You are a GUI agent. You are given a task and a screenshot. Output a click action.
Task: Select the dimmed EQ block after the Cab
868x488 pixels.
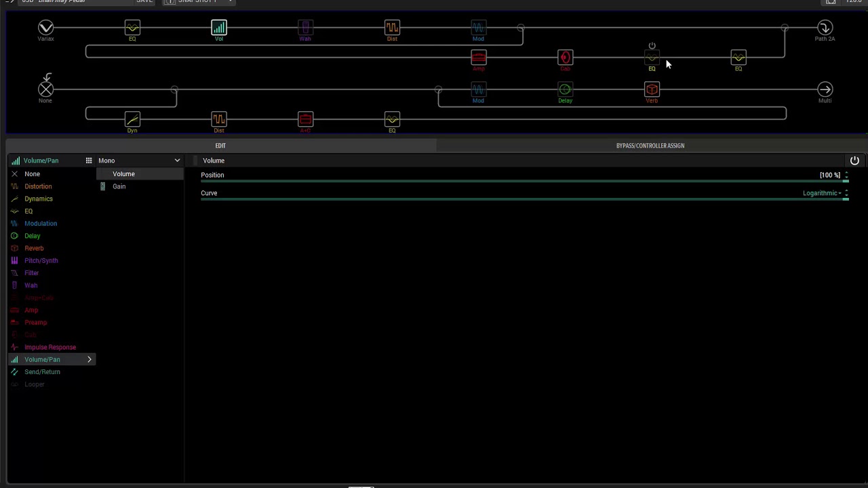click(x=652, y=58)
